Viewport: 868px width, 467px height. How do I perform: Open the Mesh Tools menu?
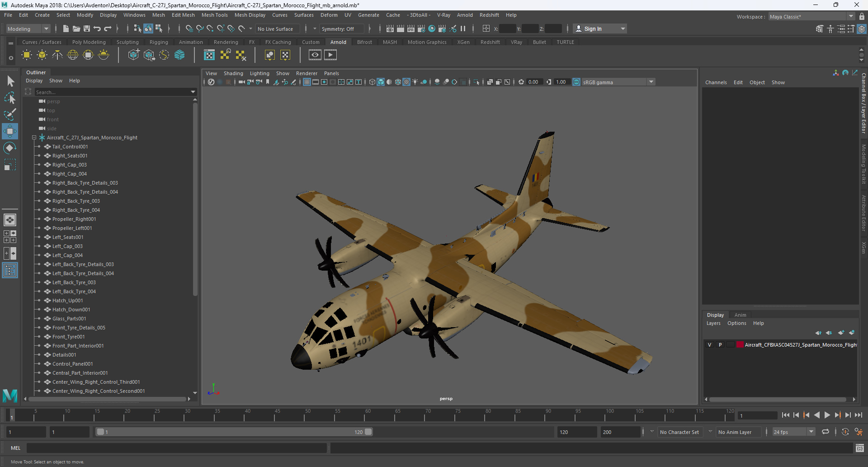click(214, 15)
